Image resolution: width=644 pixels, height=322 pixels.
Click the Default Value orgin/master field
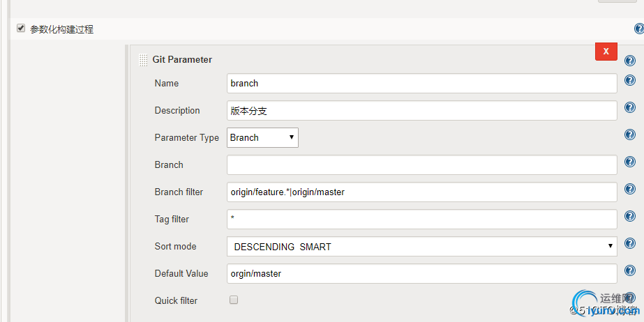coord(421,273)
